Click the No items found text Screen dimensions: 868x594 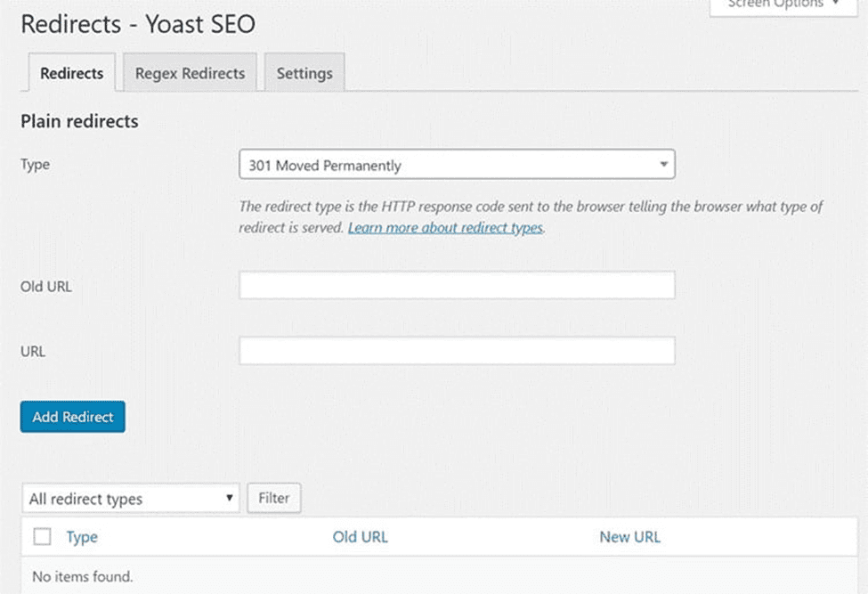click(83, 576)
